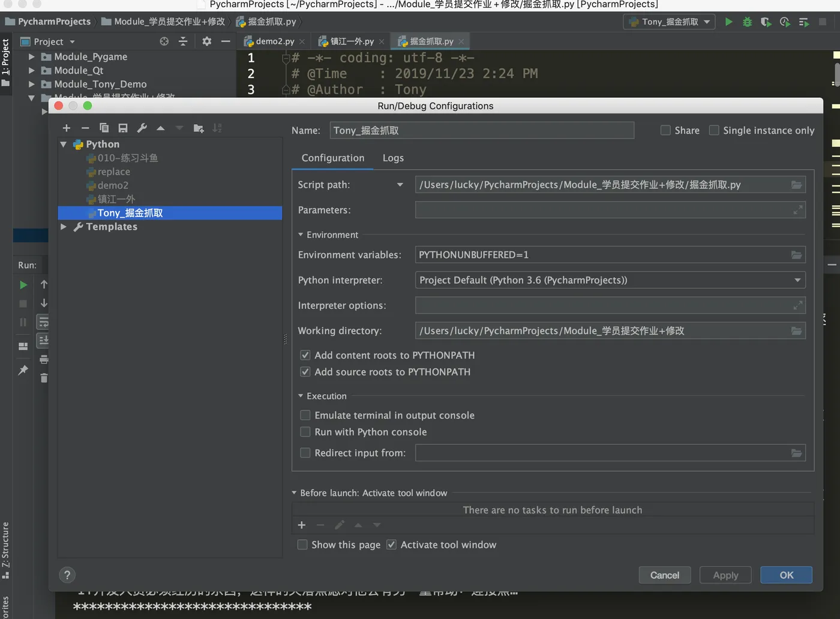Open edit templates wrench icon
The height and width of the screenshot is (619, 840).
click(x=142, y=128)
